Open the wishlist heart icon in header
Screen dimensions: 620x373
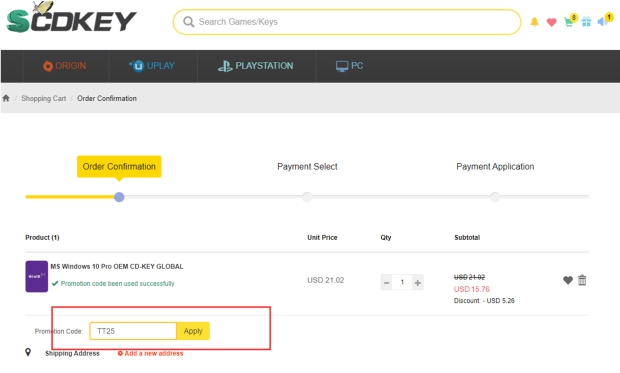pyautogui.click(x=552, y=22)
